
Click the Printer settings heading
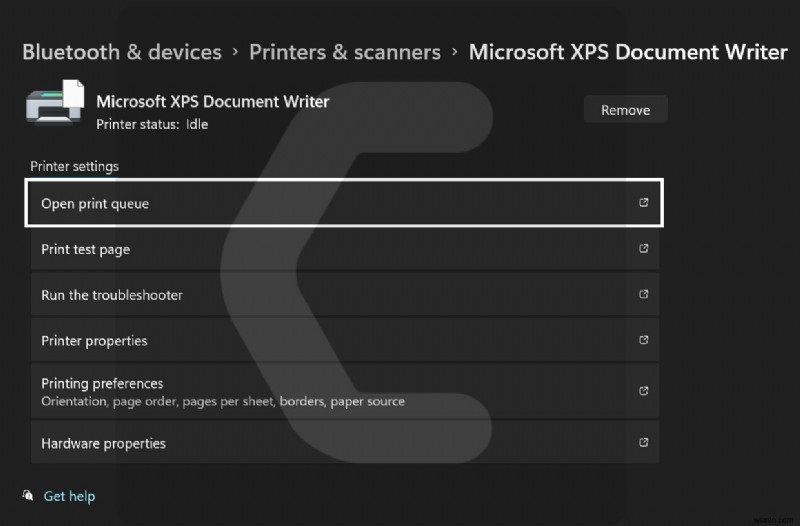point(74,166)
